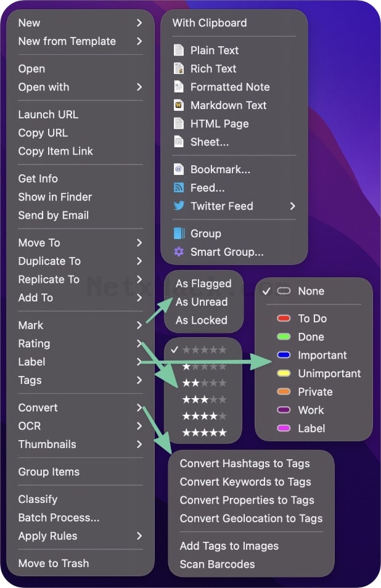The image size is (381, 588).
Task: Click Batch Process...
Action: [x=59, y=518]
